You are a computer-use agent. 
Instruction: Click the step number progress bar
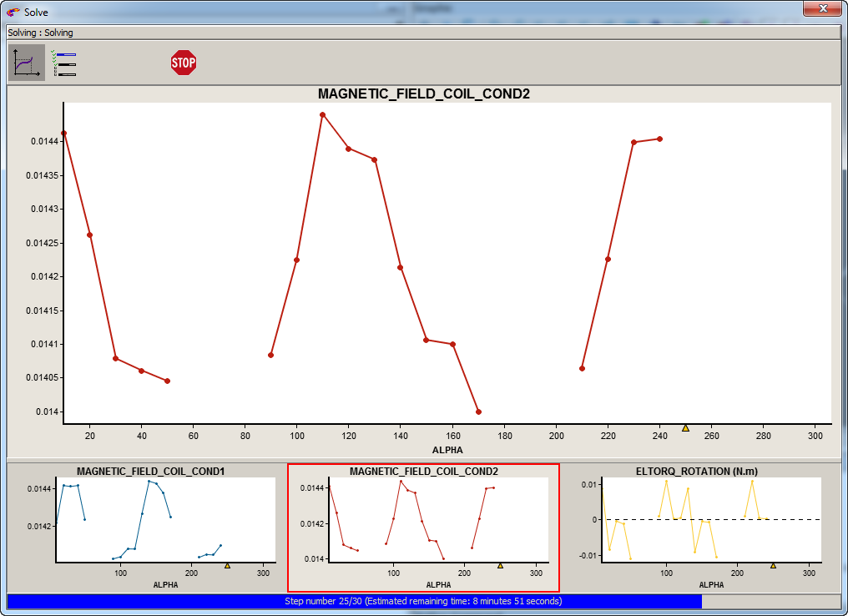coord(423,601)
